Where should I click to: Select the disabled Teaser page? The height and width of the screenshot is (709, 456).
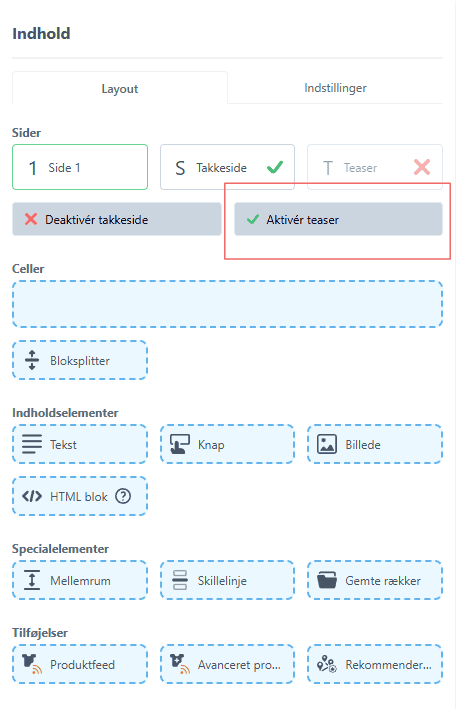pyautogui.click(x=375, y=167)
